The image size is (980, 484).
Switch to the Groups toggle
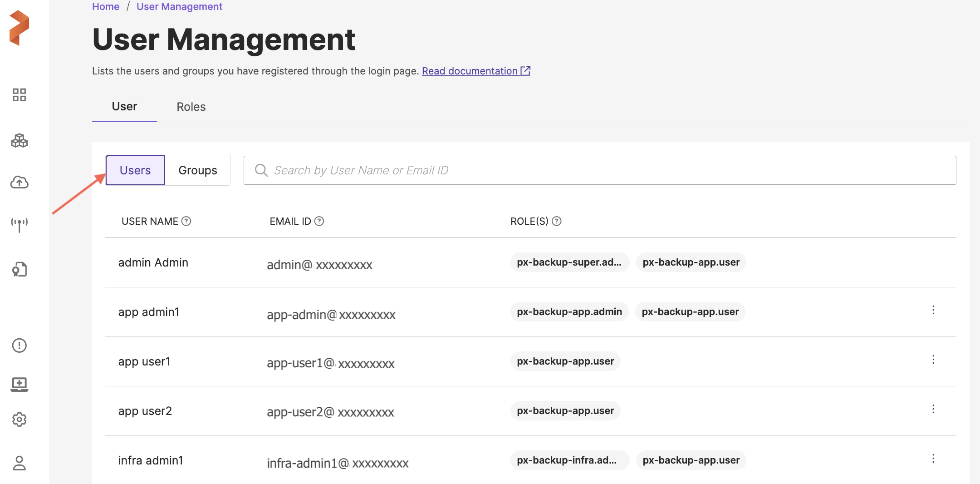coord(198,170)
